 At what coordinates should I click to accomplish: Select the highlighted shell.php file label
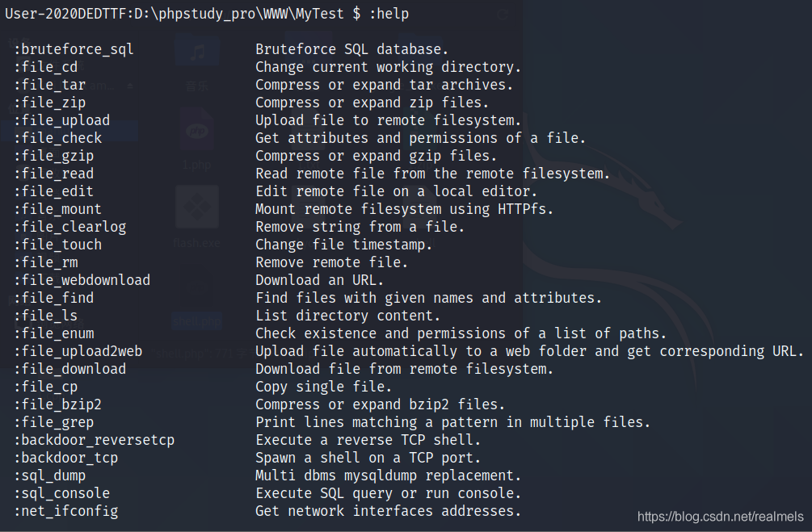tap(197, 321)
